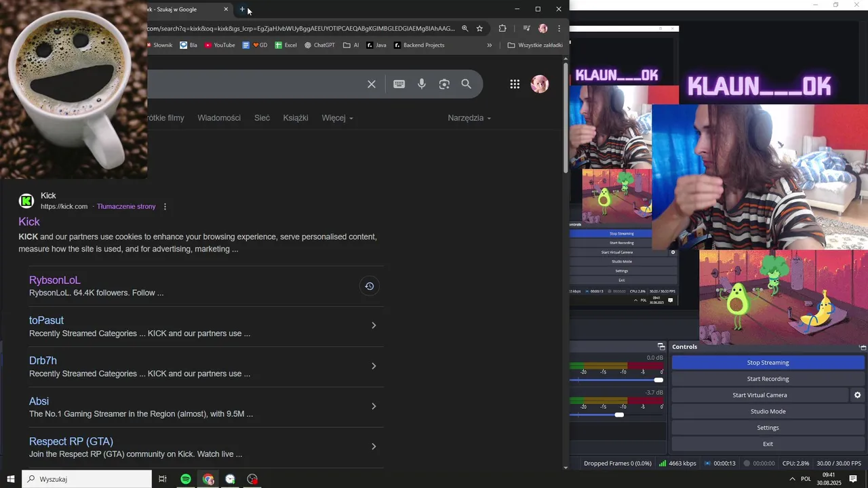Click Stop Streaming in OBS Controls

768,363
